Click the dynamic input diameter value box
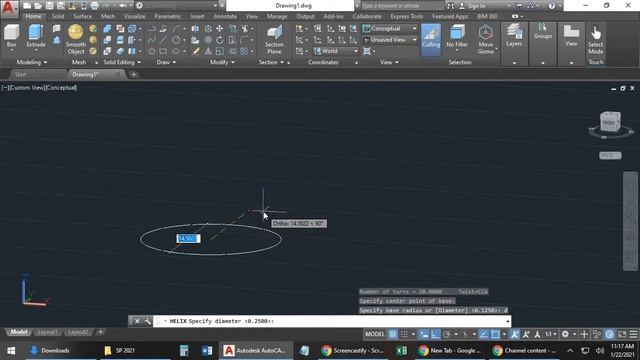The height and width of the screenshot is (360, 640). pos(188,238)
